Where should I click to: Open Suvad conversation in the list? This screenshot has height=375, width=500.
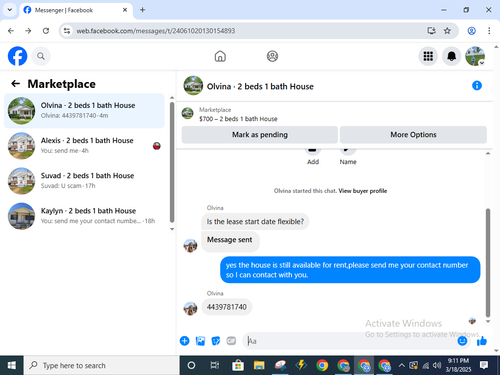[x=84, y=181]
